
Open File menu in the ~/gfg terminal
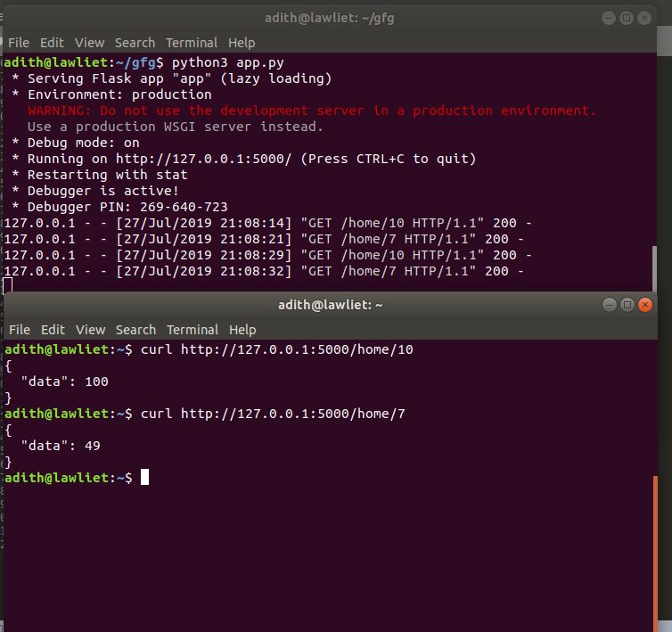tap(19, 43)
